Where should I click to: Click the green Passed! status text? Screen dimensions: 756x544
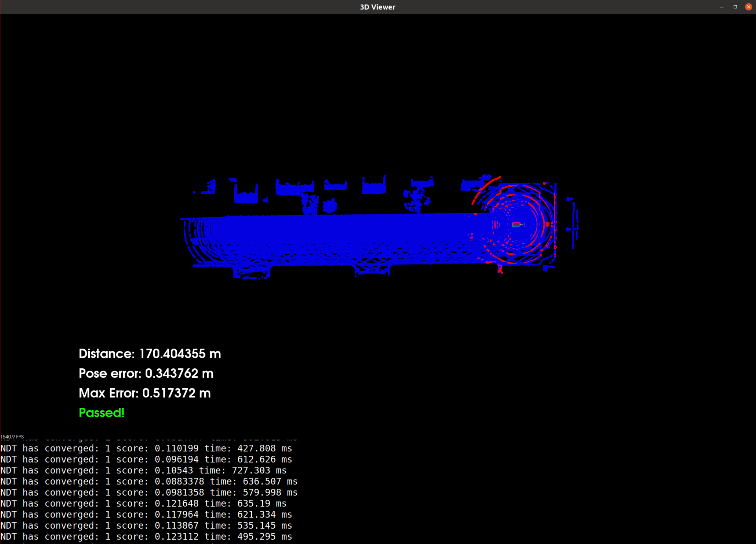(x=101, y=413)
